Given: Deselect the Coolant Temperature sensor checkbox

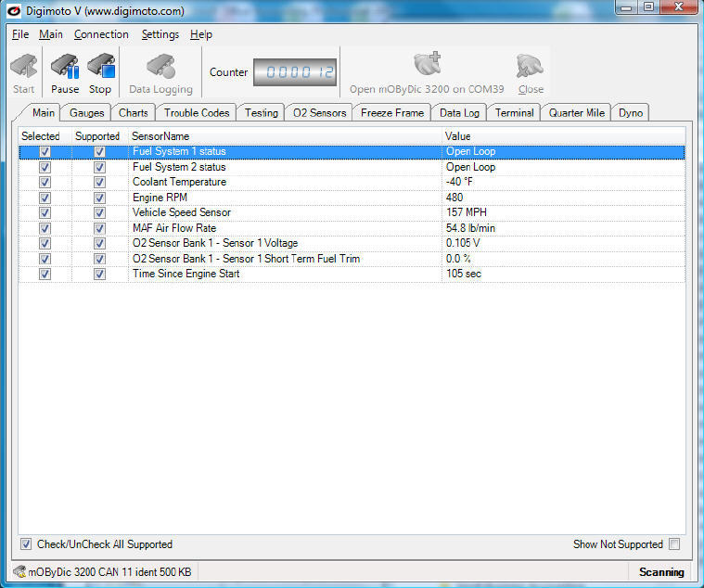Looking at the screenshot, I should [x=45, y=183].
